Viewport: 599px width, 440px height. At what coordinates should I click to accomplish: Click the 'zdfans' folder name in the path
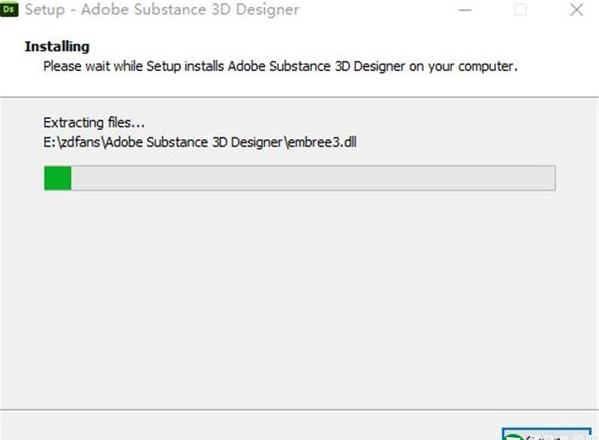[80, 142]
